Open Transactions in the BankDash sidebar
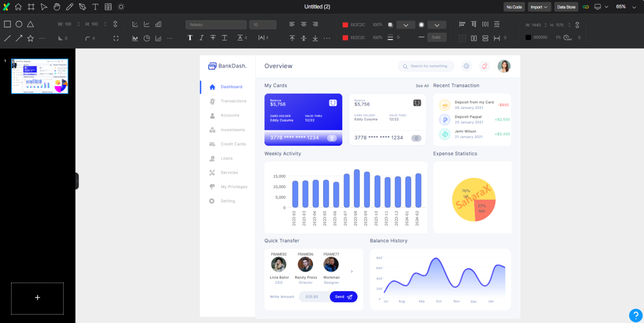Viewport: 644px width, 323px height. pyautogui.click(x=233, y=101)
